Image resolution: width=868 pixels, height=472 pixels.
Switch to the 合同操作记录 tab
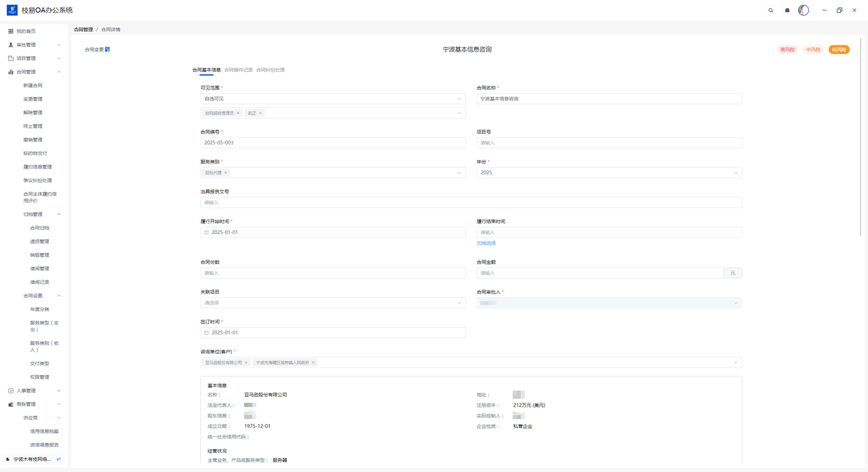point(238,70)
